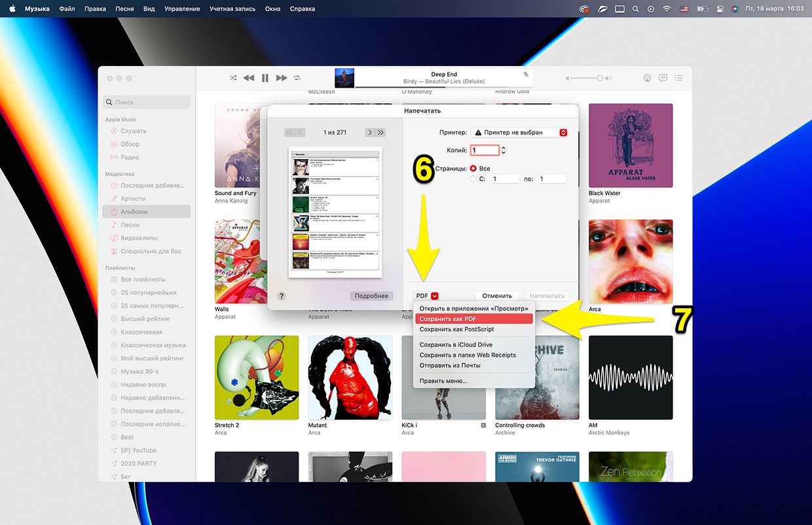Go to first preview page button
The height and width of the screenshot is (525, 812).
click(x=290, y=132)
